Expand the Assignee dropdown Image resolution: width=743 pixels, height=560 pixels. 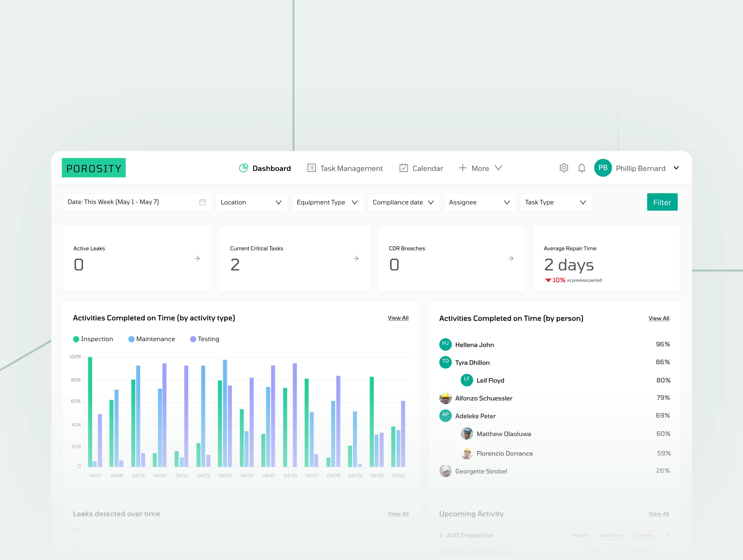(x=479, y=202)
